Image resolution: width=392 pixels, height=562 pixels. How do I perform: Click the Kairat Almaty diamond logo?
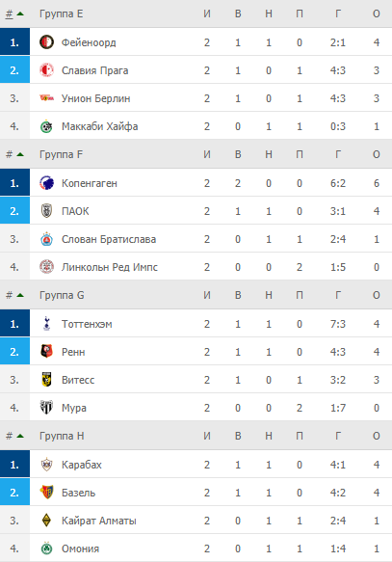(x=46, y=521)
